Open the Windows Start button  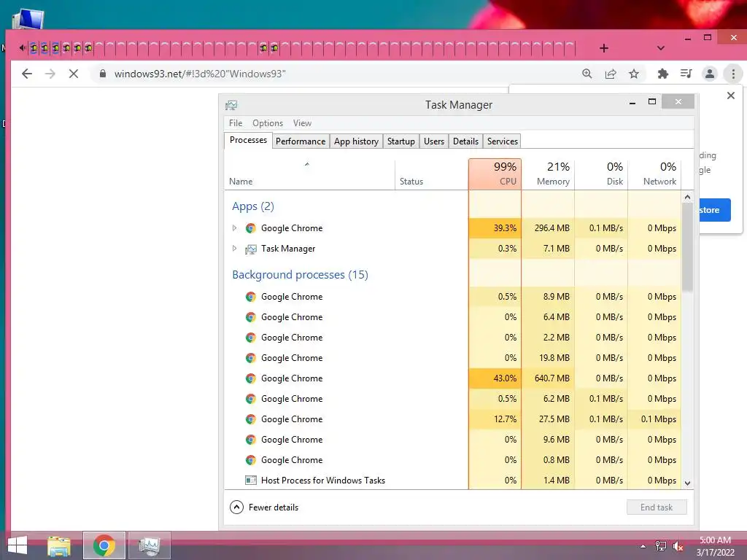18,545
